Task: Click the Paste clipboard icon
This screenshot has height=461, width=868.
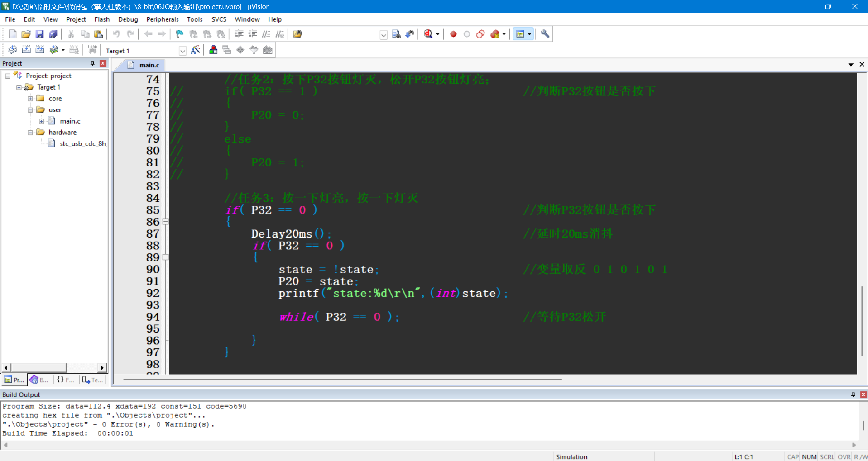Action: (98, 34)
